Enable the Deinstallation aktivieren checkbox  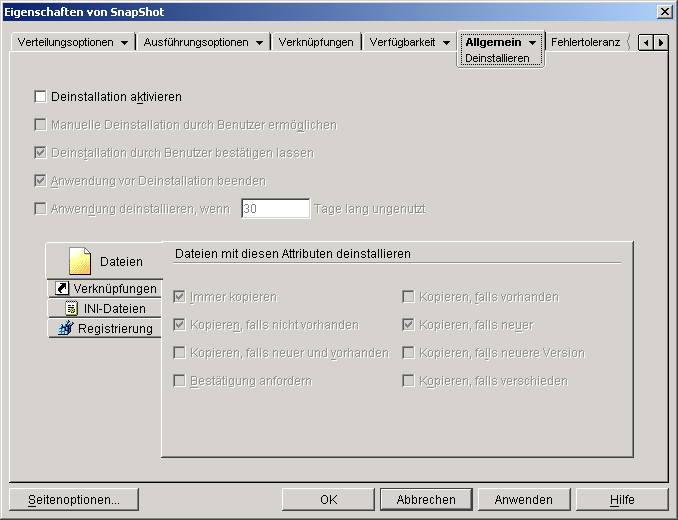point(40,96)
